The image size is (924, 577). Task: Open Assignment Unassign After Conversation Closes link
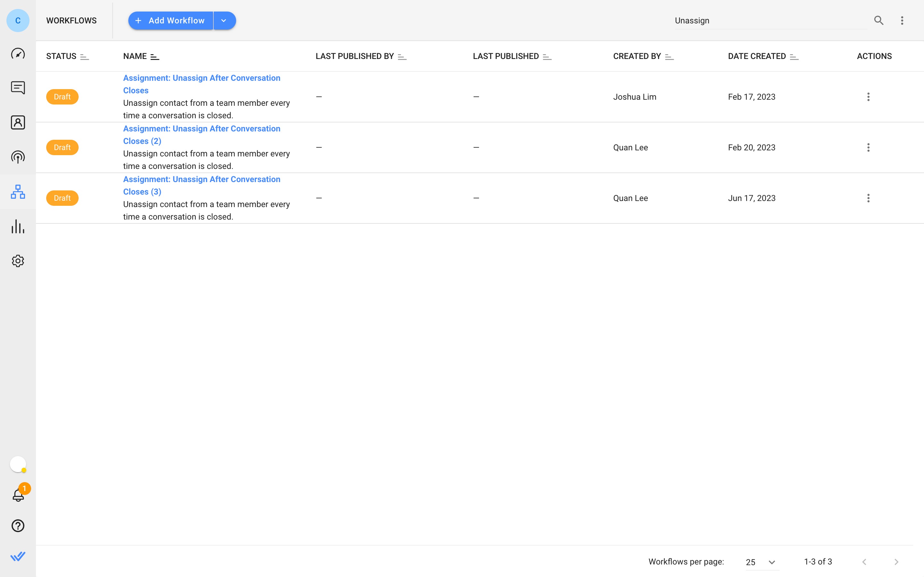point(201,84)
